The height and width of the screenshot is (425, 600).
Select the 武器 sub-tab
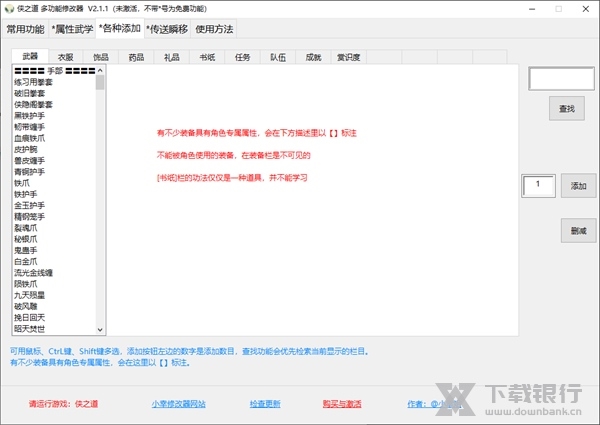30,57
